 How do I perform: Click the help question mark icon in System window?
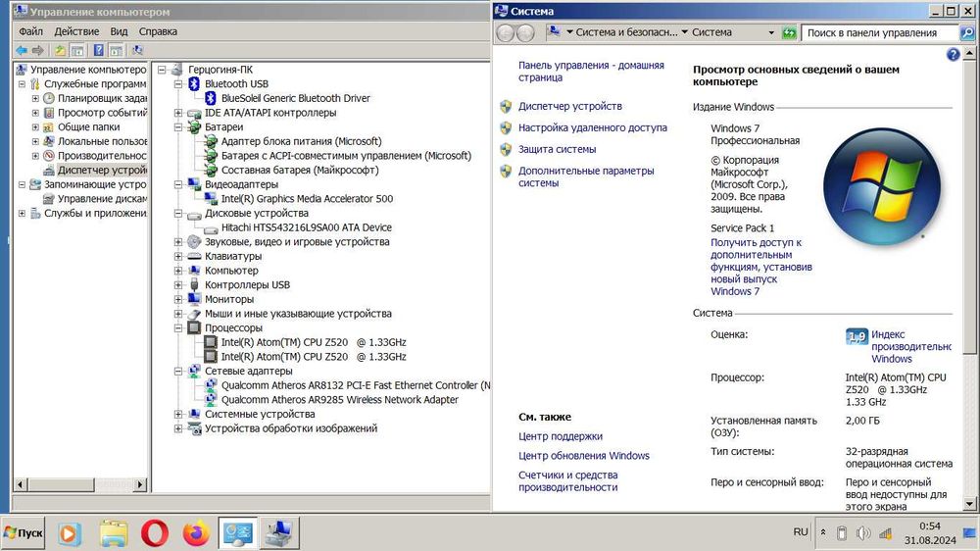click(954, 54)
